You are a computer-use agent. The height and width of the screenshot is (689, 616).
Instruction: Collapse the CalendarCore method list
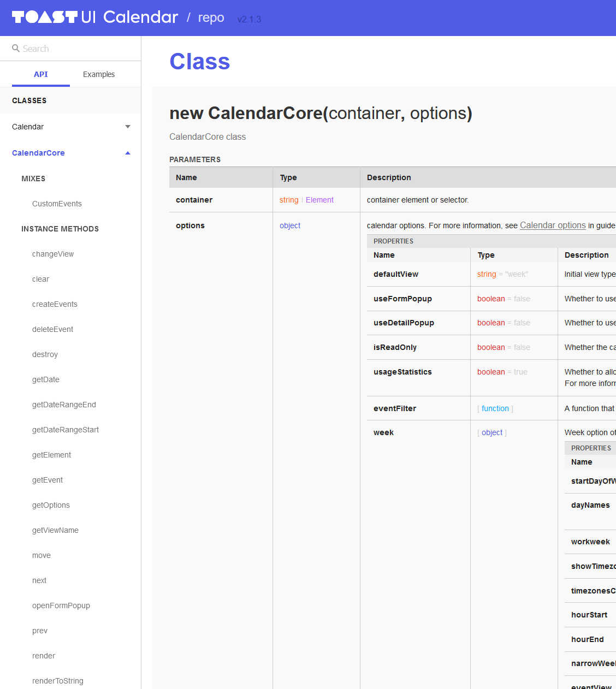pos(127,153)
